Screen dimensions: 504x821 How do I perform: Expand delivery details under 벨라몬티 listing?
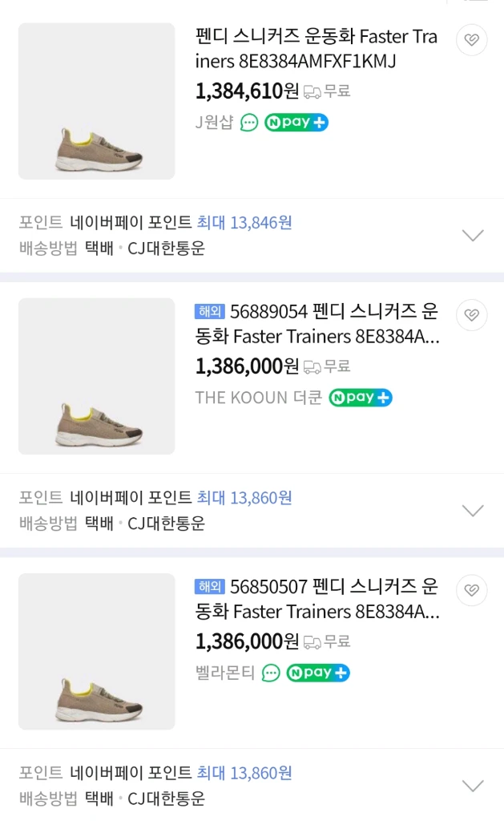[473, 786]
